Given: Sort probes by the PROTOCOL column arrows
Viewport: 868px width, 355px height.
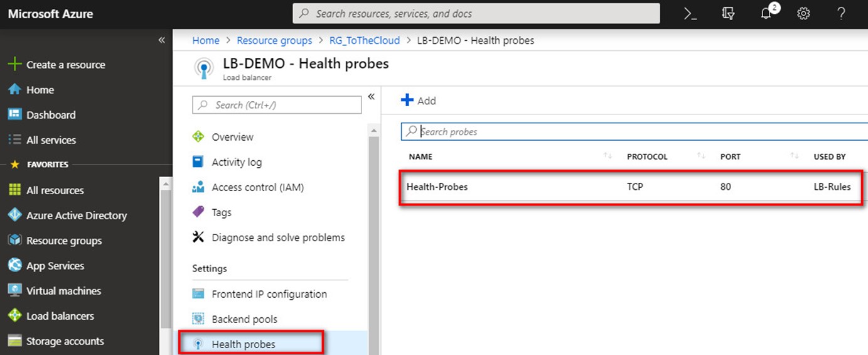Looking at the screenshot, I should click(701, 156).
